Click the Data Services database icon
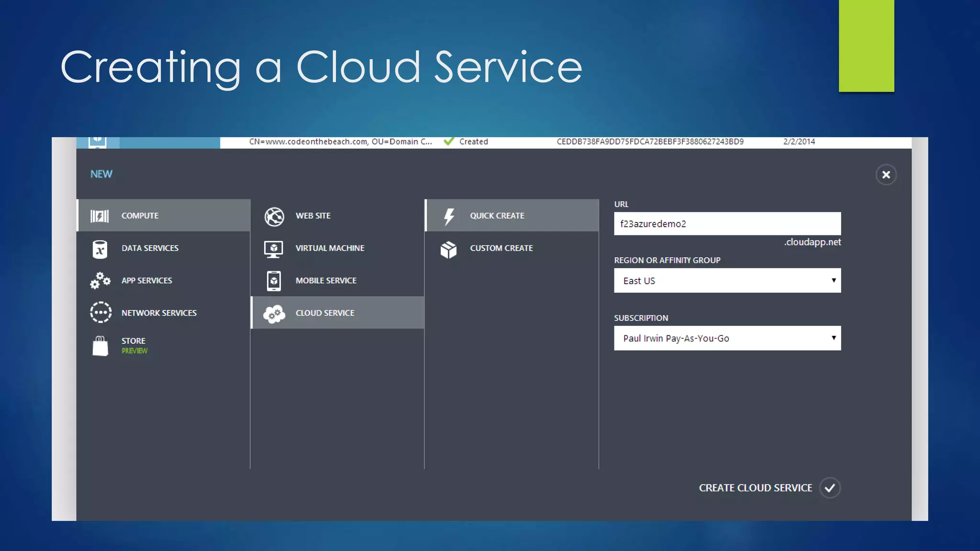980x551 pixels. (x=100, y=249)
